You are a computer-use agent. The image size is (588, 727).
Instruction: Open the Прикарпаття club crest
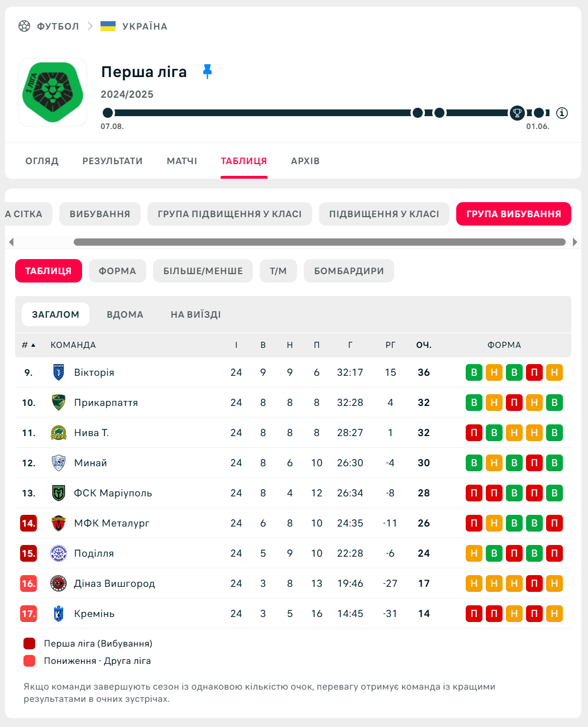tap(59, 403)
